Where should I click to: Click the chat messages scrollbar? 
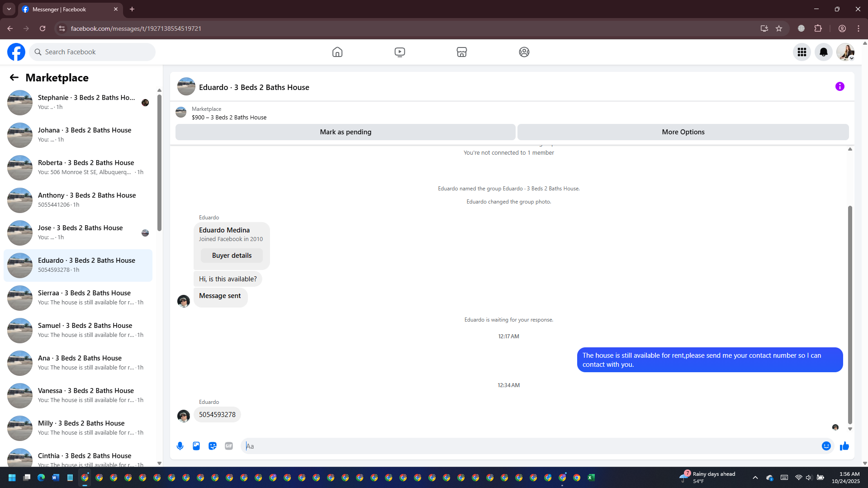[850, 314]
